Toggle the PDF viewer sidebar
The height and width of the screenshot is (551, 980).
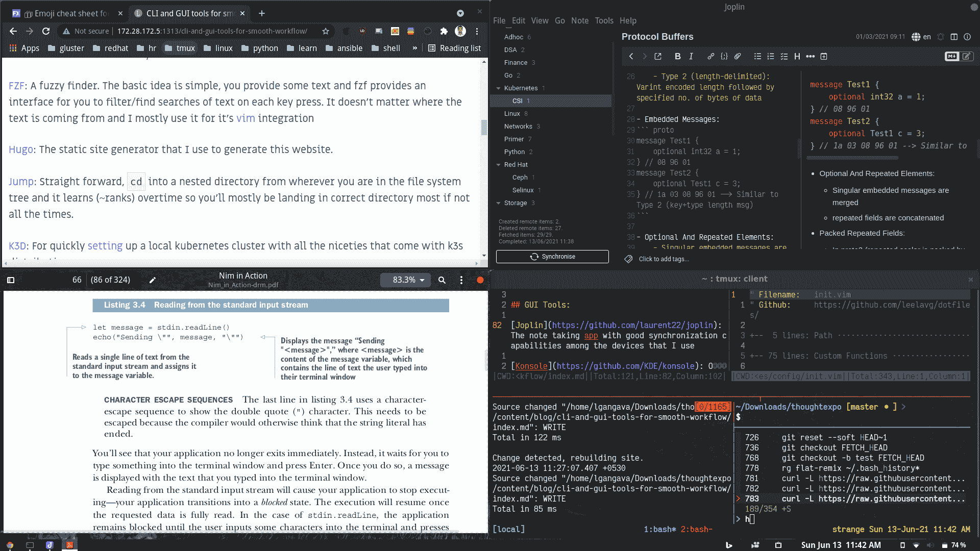pos(11,280)
